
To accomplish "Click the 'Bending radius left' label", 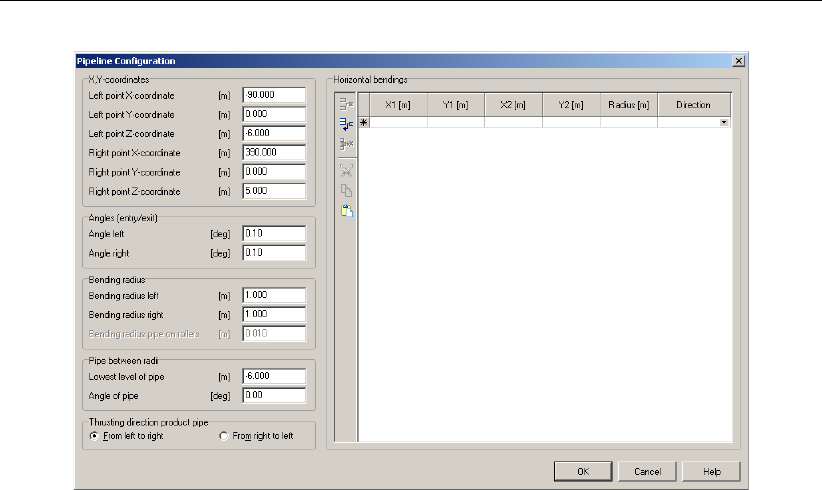I will tap(123, 296).
